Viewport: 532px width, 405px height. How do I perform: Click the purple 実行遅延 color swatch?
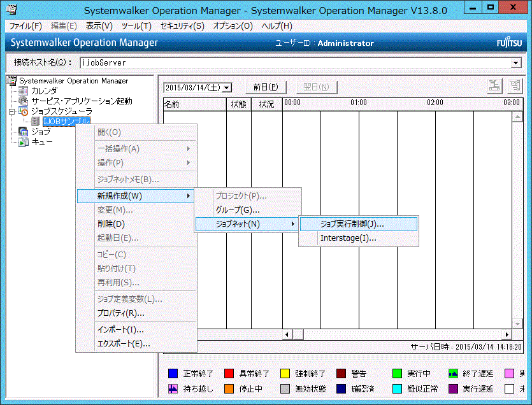click(x=453, y=388)
